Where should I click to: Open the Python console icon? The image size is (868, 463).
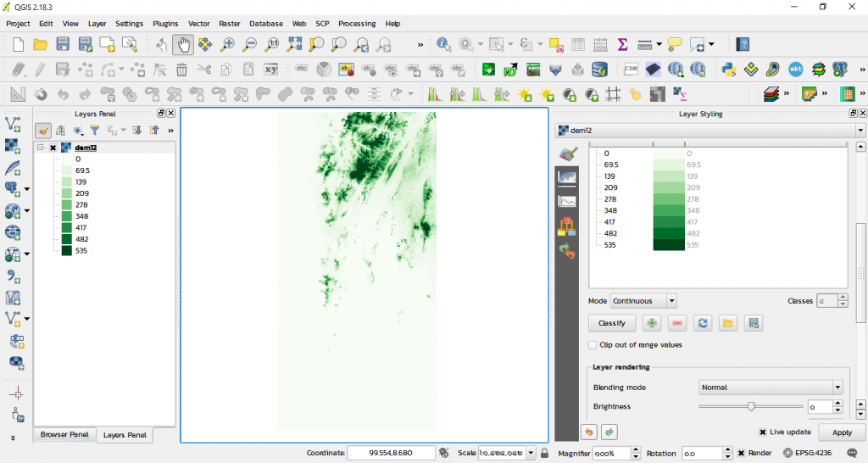(728, 69)
